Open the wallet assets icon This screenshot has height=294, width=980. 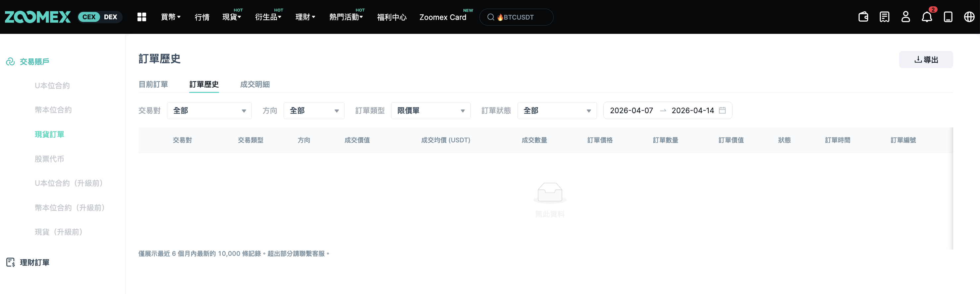tap(863, 17)
